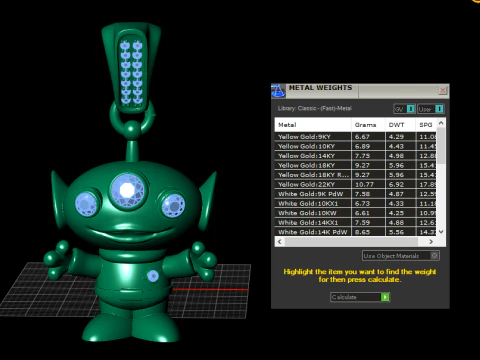Click the 6.92 DWT value
This screenshot has width=480, height=360.
point(396,185)
